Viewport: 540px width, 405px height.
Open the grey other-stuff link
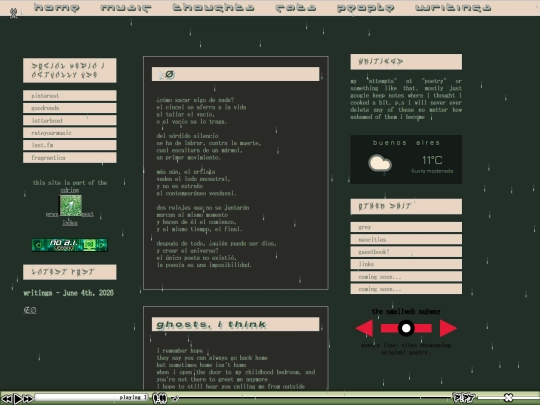tap(406, 227)
